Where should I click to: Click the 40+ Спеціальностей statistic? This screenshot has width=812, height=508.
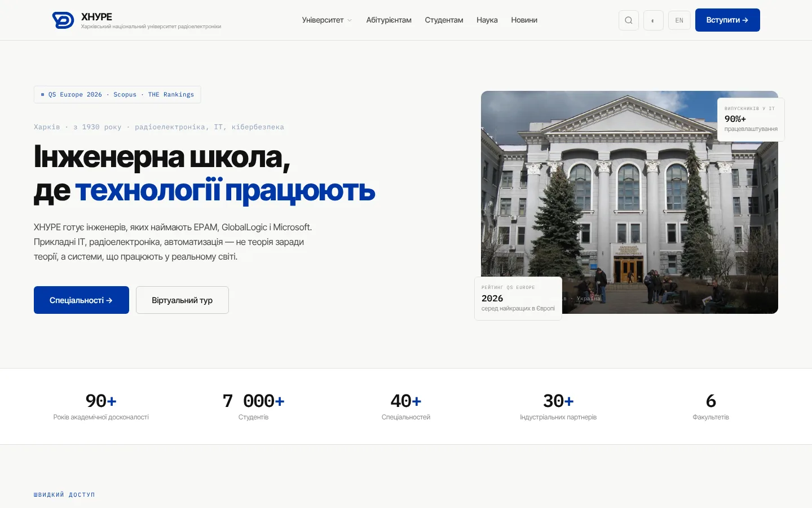[406, 407]
